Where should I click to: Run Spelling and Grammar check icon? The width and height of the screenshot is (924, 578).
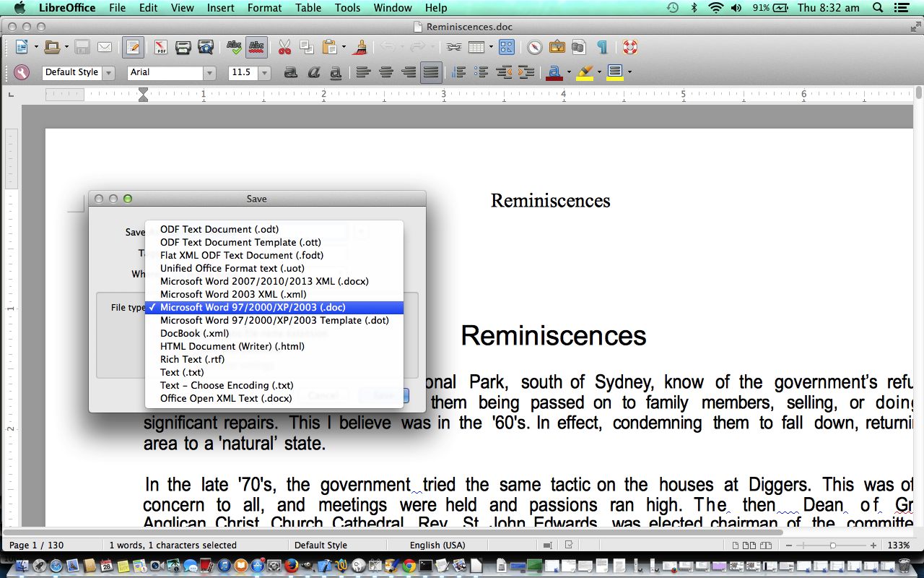[234, 48]
